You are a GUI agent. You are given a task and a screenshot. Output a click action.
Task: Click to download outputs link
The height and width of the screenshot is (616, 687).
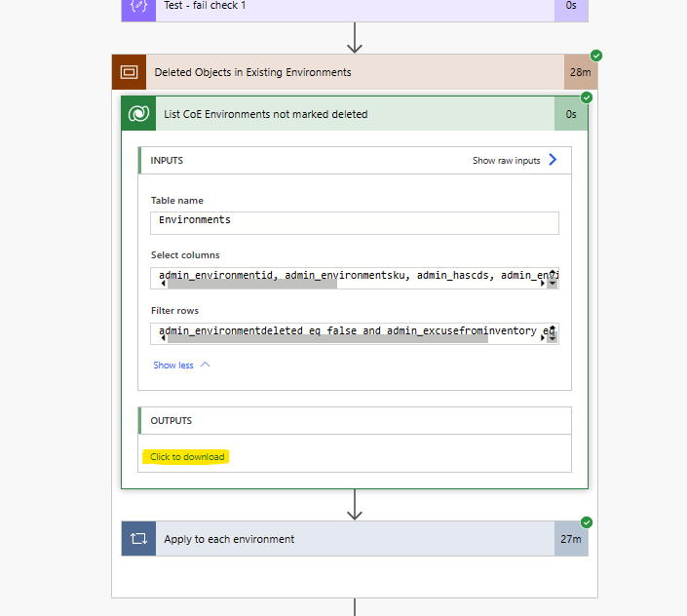187,456
